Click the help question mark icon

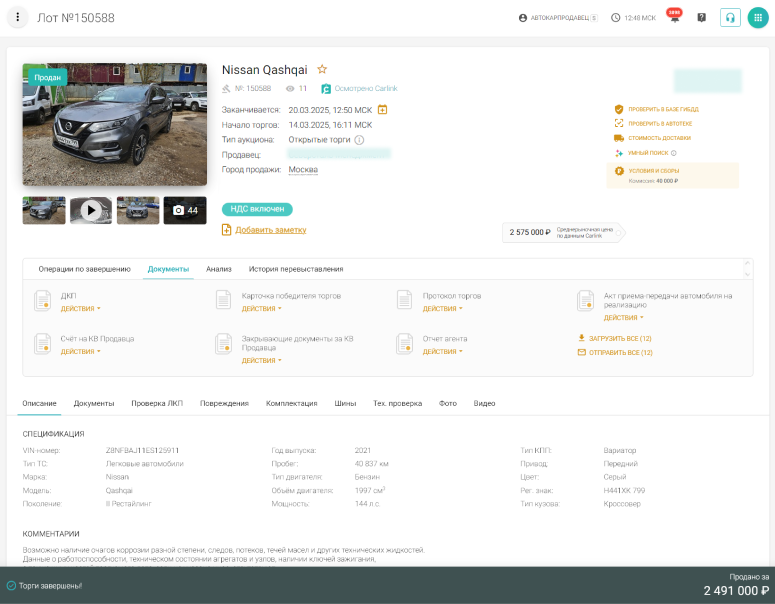click(701, 18)
